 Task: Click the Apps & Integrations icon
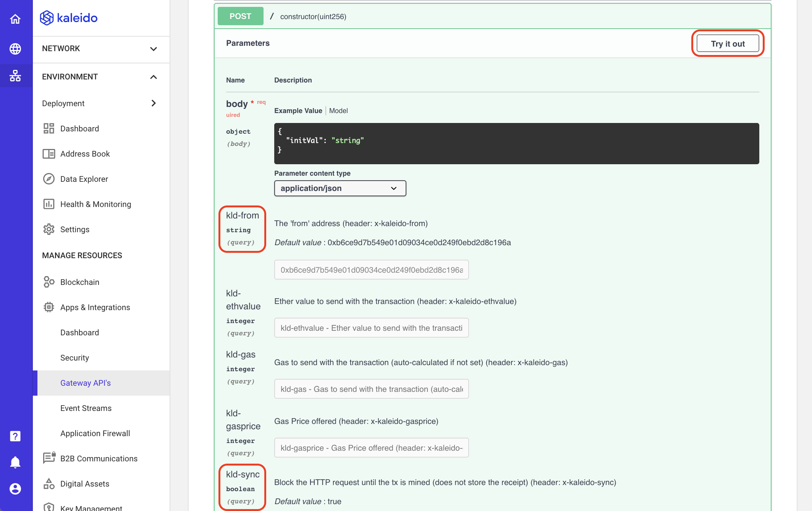click(x=48, y=307)
